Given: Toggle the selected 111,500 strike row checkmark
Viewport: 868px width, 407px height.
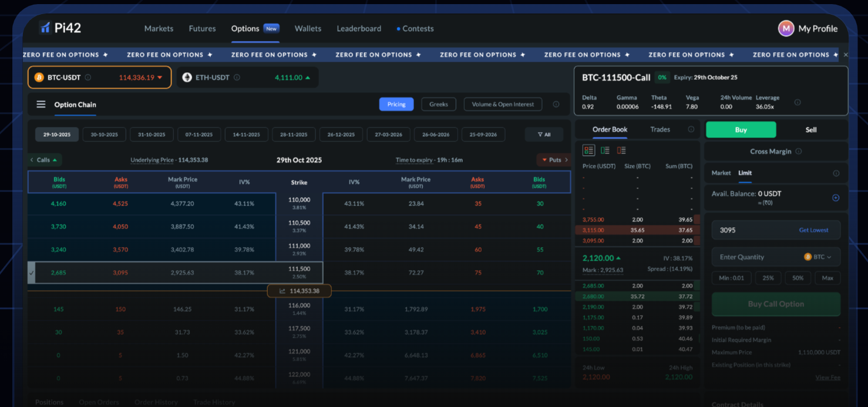Looking at the screenshot, I should [32, 273].
